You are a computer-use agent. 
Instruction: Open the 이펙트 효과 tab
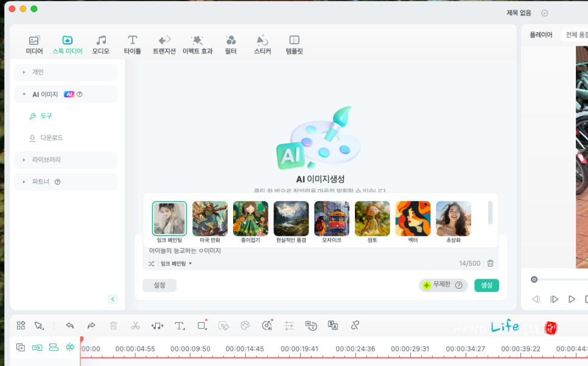click(x=197, y=44)
